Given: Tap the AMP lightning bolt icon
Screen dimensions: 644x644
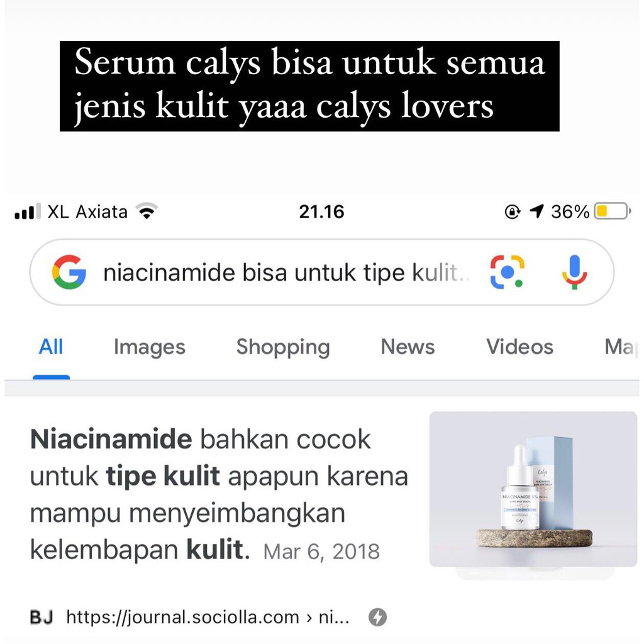Looking at the screenshot, I should (377, 617).
